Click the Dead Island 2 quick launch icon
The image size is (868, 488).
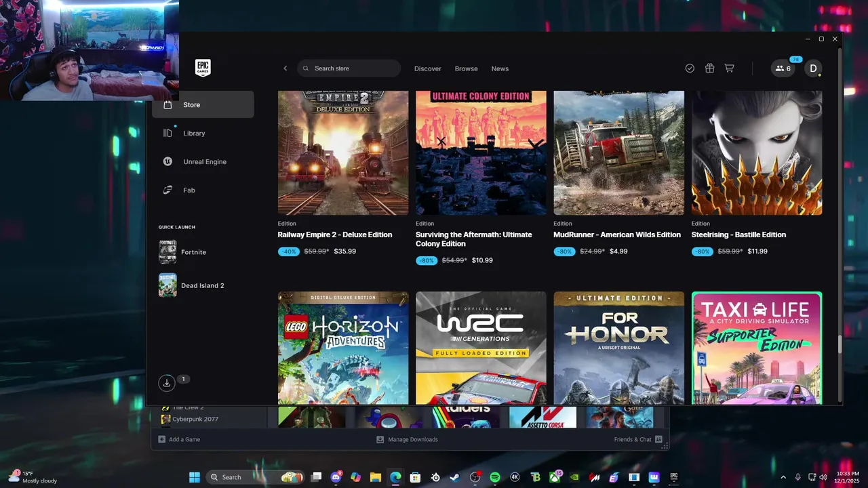point(167,285)
